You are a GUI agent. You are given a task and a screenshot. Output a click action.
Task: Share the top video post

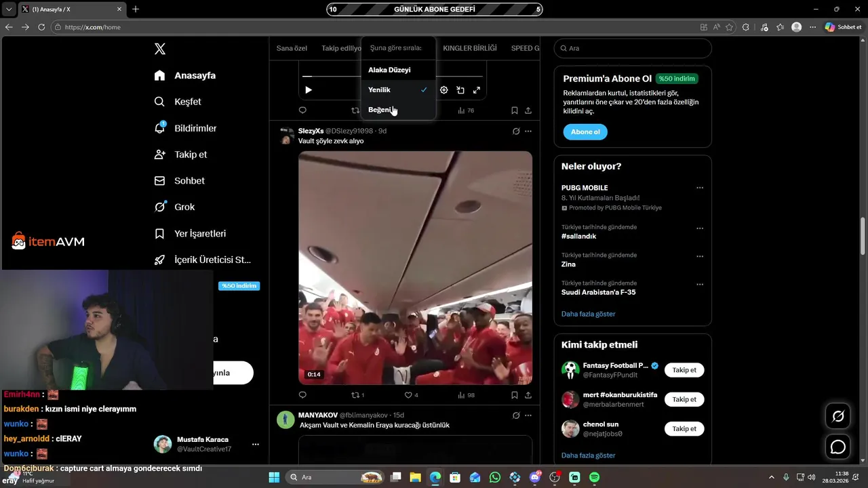528,110
